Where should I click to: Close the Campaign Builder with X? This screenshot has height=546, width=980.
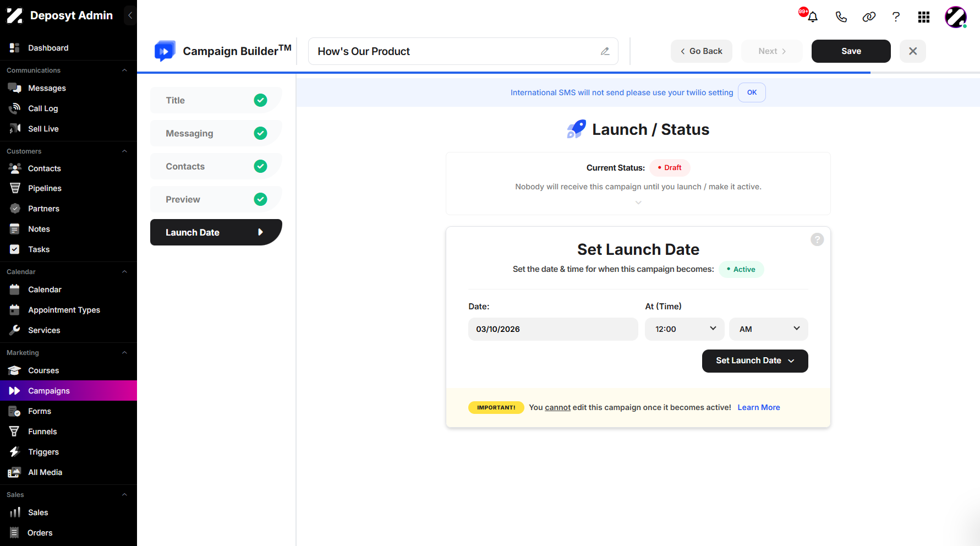(x=913, y=51)
